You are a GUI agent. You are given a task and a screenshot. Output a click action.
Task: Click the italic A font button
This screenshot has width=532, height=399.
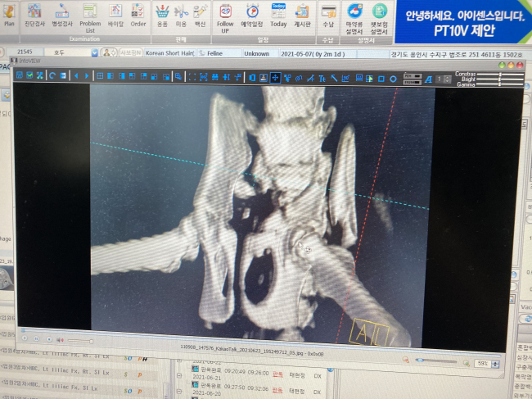point(428,79)
